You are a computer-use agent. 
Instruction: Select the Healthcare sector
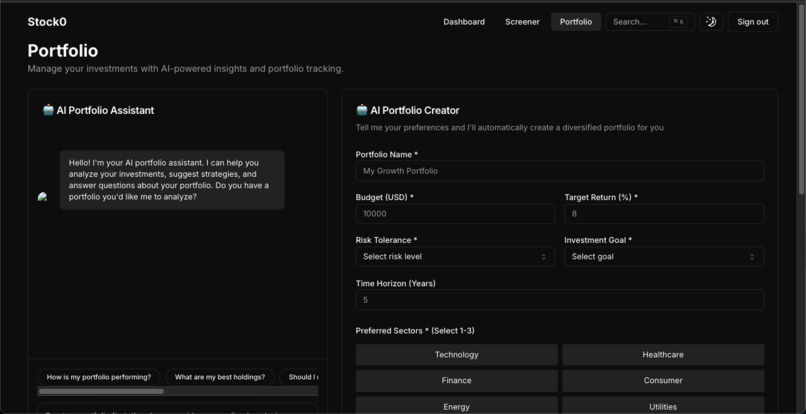pyautogui.click(x=663, y=355)
